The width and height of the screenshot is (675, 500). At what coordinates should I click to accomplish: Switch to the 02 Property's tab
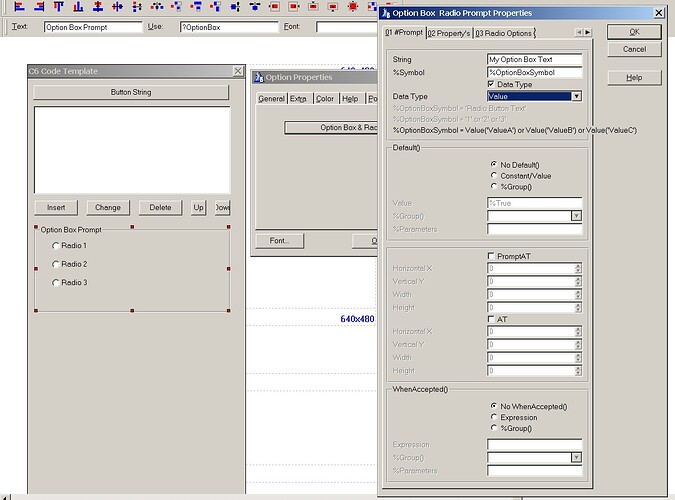pyautogui.click(x=449, y=33)
